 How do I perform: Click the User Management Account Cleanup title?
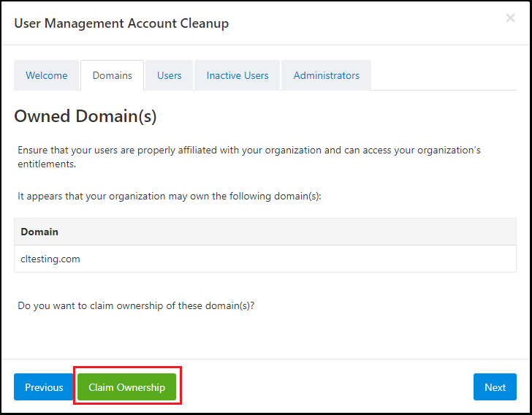pyautogui.click(x=121, y=23)
